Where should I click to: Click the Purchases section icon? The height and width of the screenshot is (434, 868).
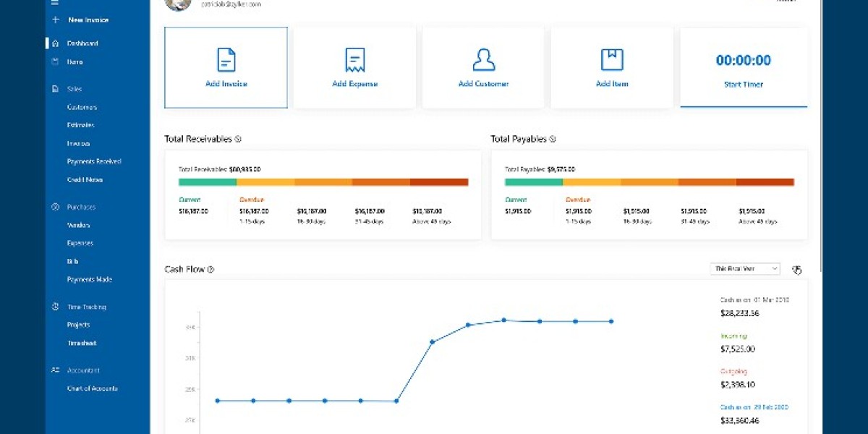(x=55, y=207)
